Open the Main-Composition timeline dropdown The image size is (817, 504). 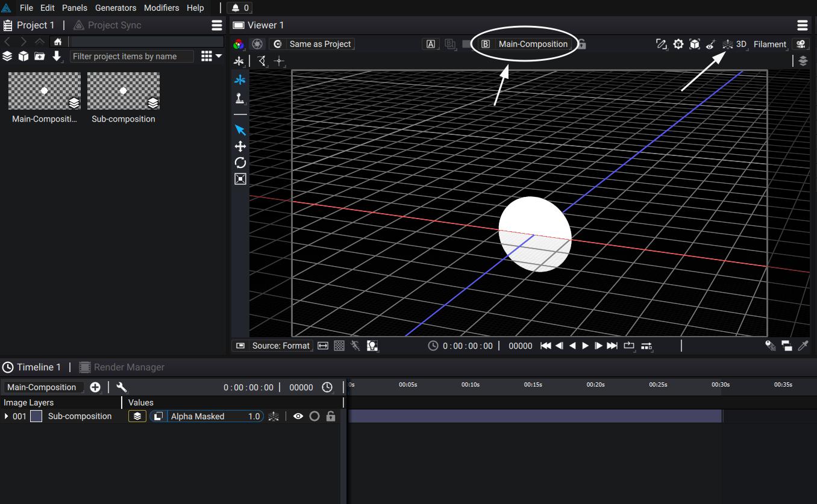pos(43,387)
